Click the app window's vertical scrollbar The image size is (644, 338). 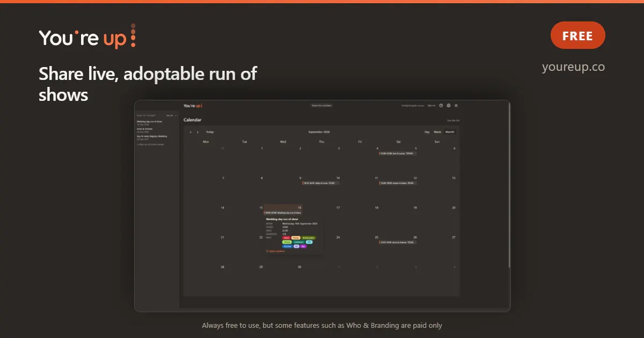[509, 186]
